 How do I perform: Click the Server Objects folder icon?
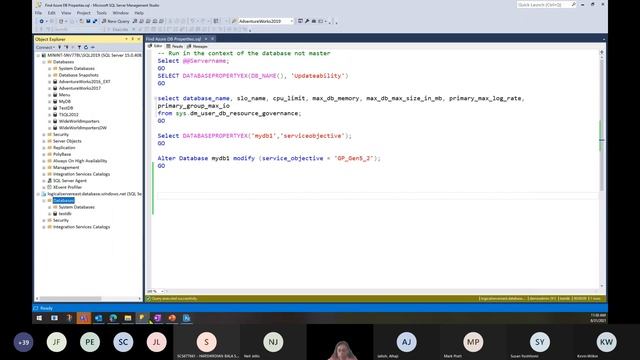pyautogui.click(x=49, y=141)
